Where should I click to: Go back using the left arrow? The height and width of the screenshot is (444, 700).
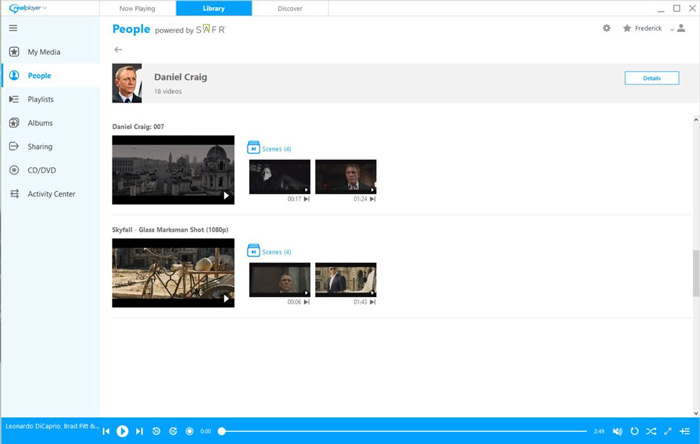[118, 49]
